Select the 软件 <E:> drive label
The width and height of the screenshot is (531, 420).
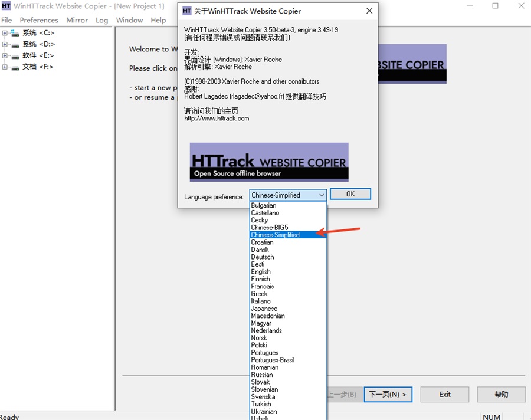pos(38,55)
